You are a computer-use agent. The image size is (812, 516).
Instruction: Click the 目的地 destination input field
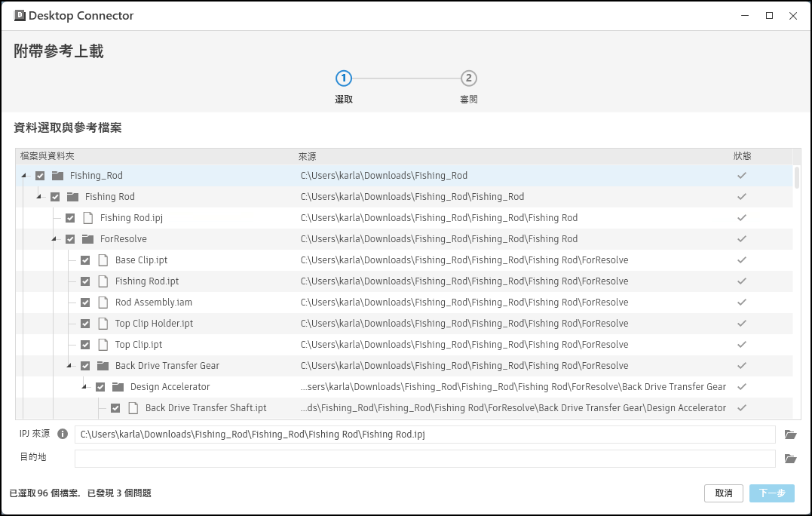pos(424,459)
